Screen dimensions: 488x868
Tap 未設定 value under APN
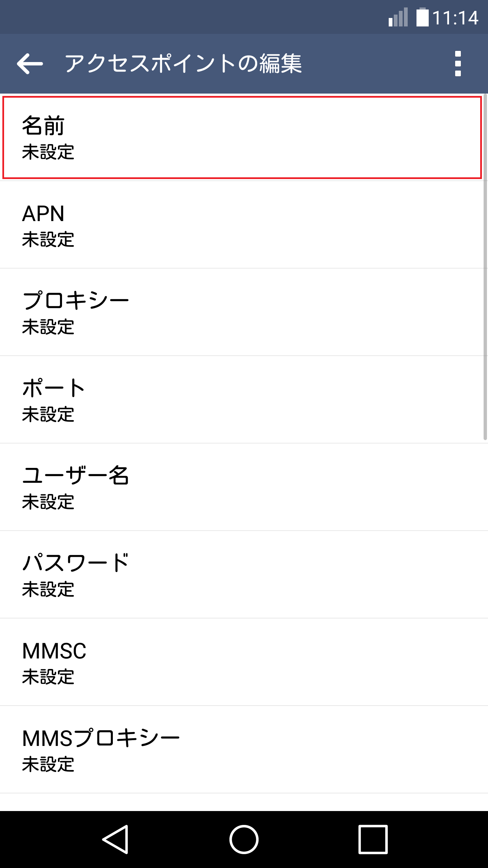coord(48,239)
